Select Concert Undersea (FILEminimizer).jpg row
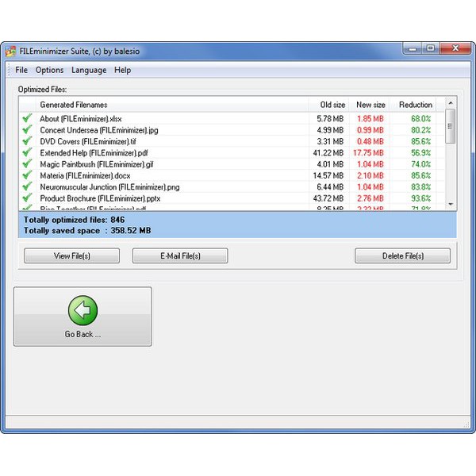476x476 pixels. (232, 130)
